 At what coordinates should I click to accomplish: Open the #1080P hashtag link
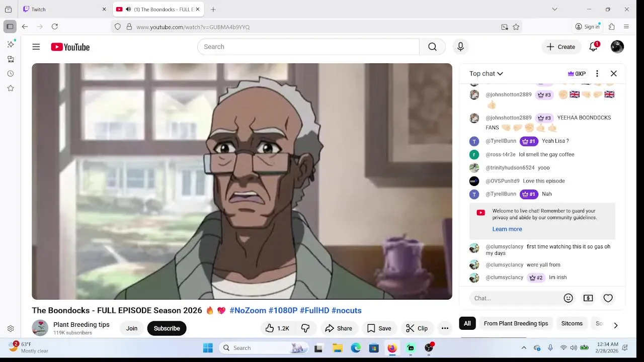pyautogui.click(x=283, y=310)
